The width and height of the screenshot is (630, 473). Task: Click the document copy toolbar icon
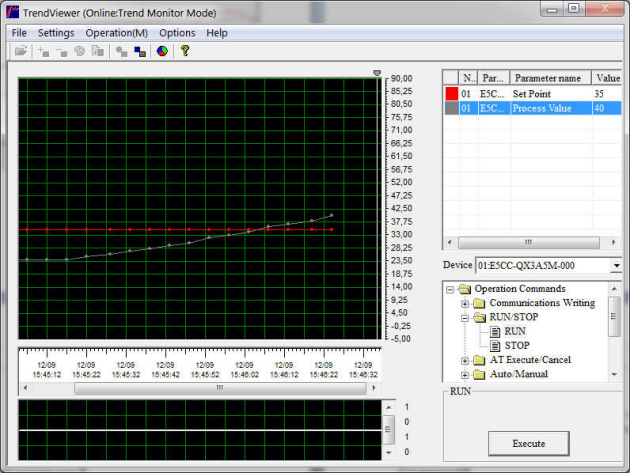98,51
